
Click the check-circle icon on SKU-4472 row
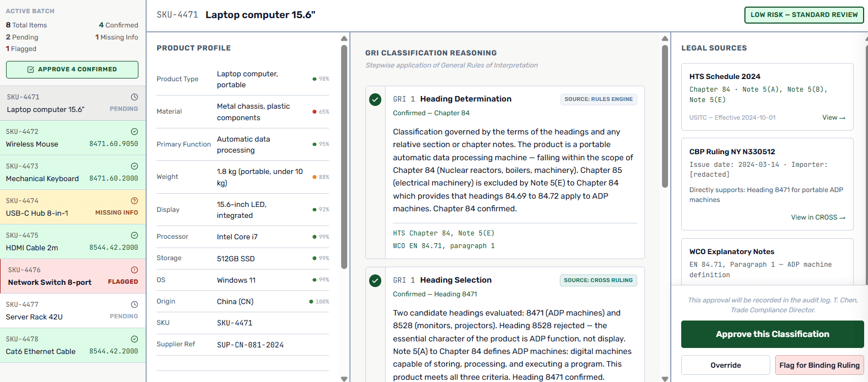135,132
